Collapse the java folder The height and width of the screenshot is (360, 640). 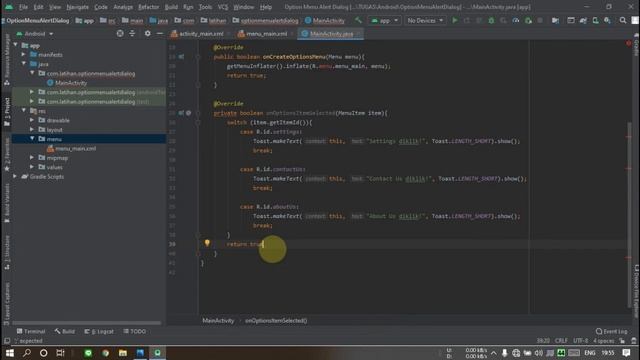tap(24, 64)
